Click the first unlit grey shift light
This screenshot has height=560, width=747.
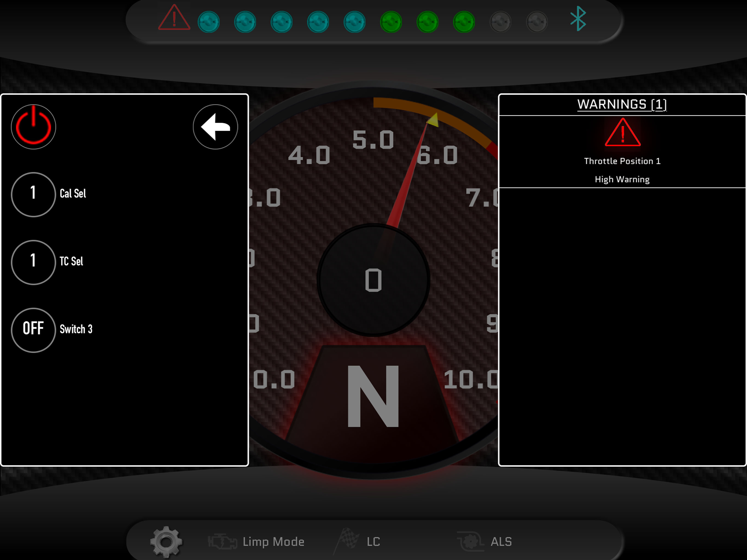(500, 22)
